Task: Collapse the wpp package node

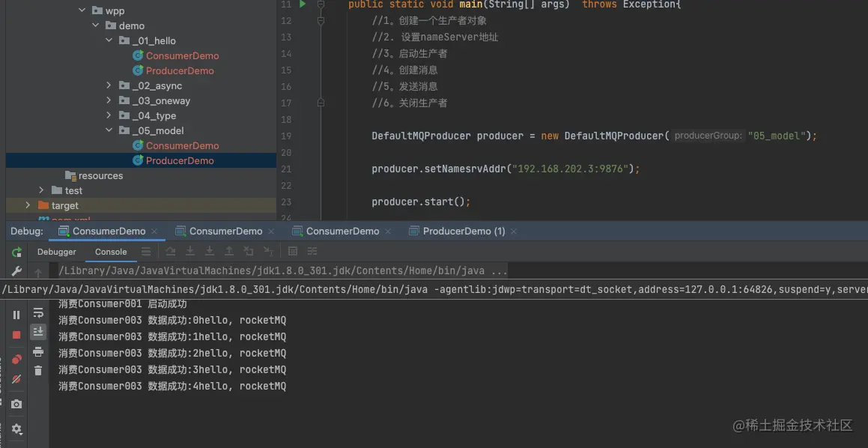Action: [82, 10]
